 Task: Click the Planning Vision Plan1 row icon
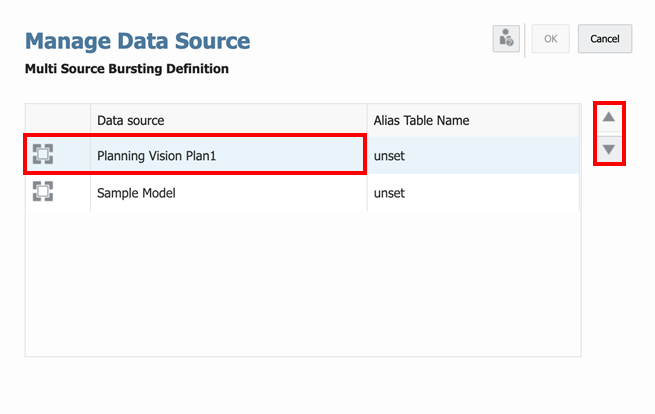click(x=42, y=155)
